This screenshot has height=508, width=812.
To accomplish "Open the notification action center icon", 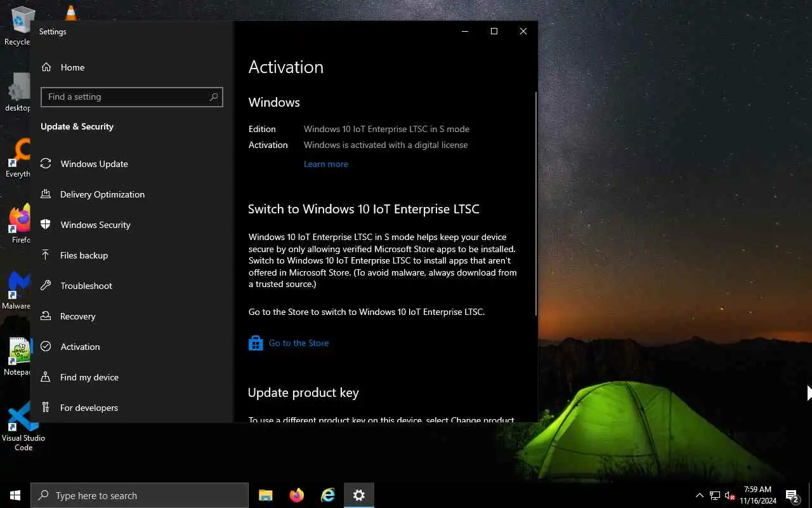I will point(792,495).
